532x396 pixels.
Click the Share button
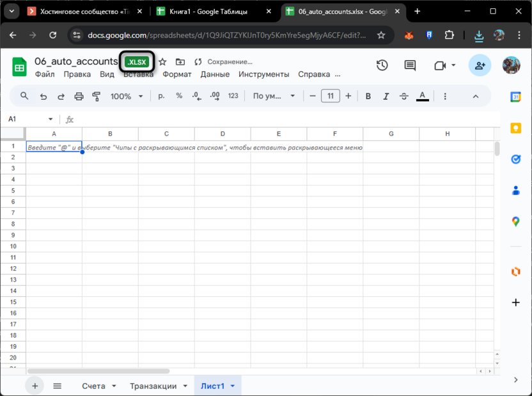tap(480, 65)
